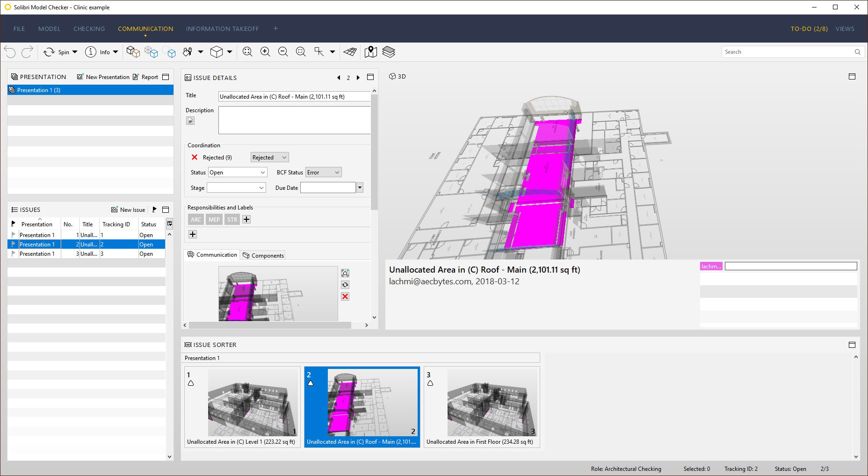Select the dimension measure tool icon
The image size is (868, 476).
tap(319, 52)
